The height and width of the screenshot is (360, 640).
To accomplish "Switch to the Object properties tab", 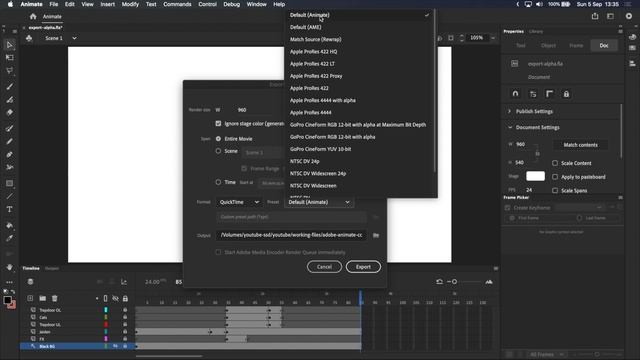I will (x=548, y=45).
